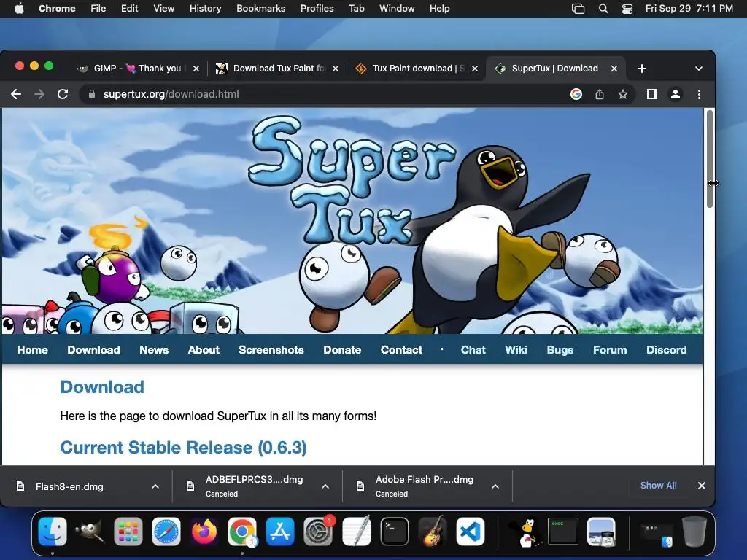Open the Google icon in the address bar

pyautogui.click(x=576, y=94)
